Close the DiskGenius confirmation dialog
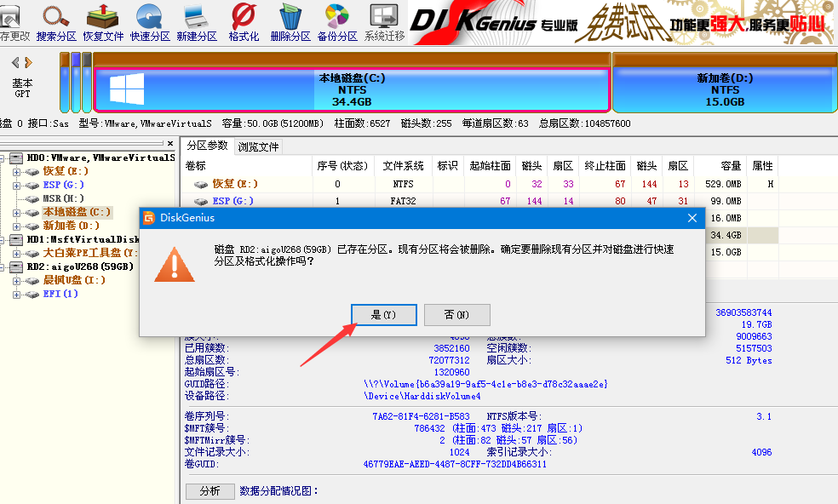The height and width of the screenshot is (504, 838). coord(692,218)
